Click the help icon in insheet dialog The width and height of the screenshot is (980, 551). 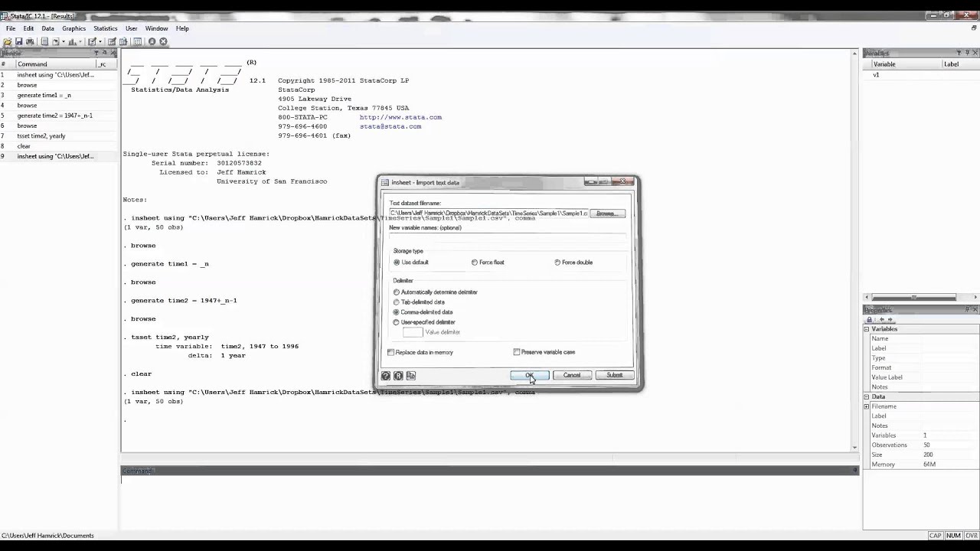coord(386,376)
